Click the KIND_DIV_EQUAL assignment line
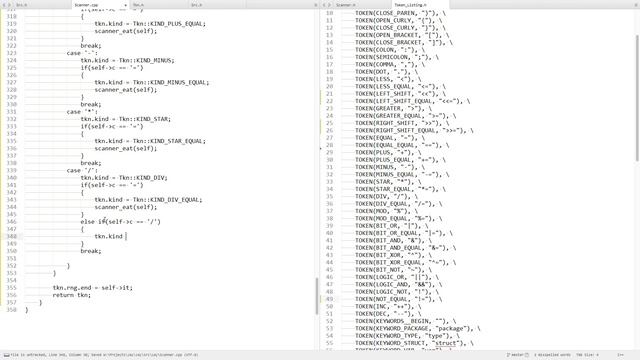The width and height of the screenshot is (640, 360). point(149,200)
